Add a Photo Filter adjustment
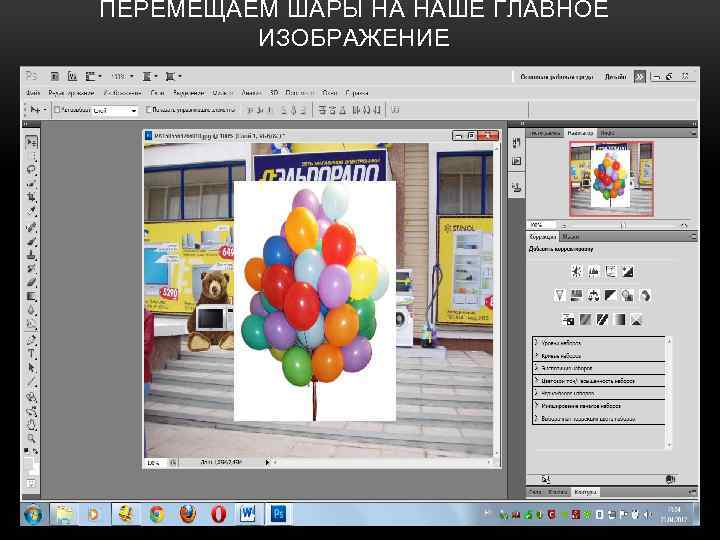The height and width of the screenshot is (540, 720). tap(627, 296)
